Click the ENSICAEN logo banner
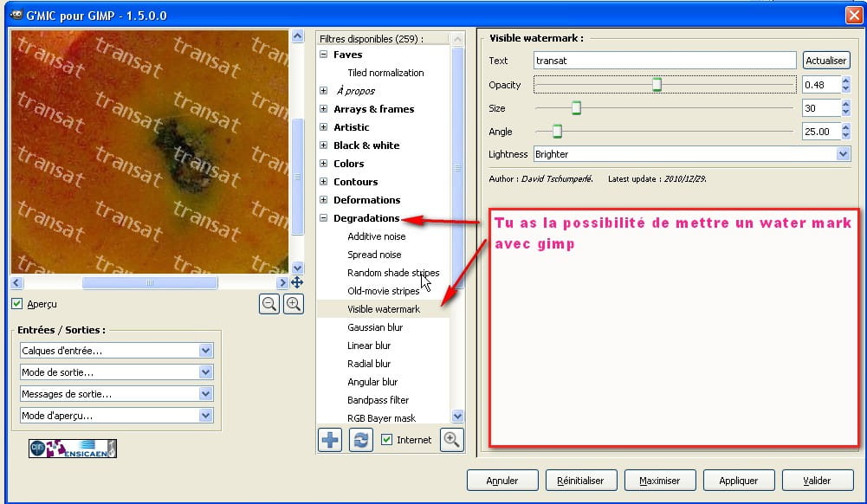Screen dimensions: 867x504 click(73, 449)
